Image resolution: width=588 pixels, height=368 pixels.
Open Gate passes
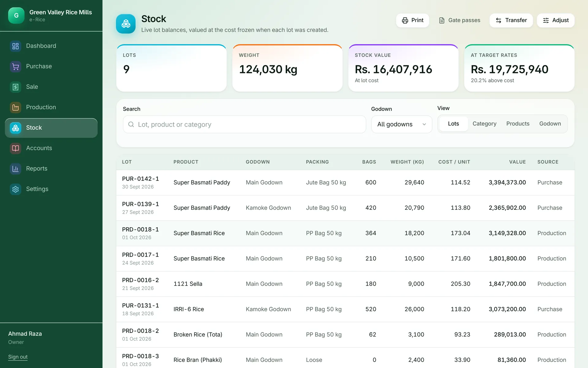tap(459, 20)
